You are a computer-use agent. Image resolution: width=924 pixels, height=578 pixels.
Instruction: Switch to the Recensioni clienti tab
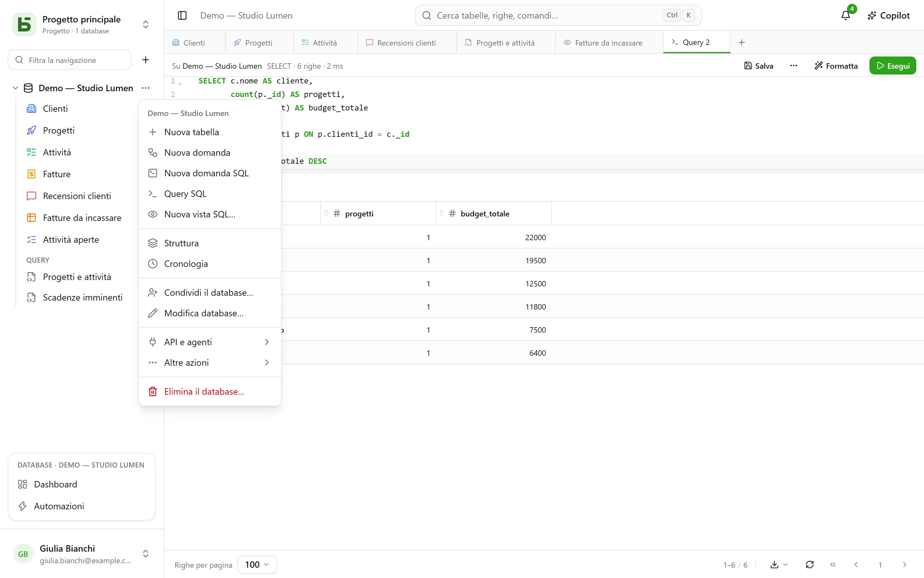tap(407, 42)
